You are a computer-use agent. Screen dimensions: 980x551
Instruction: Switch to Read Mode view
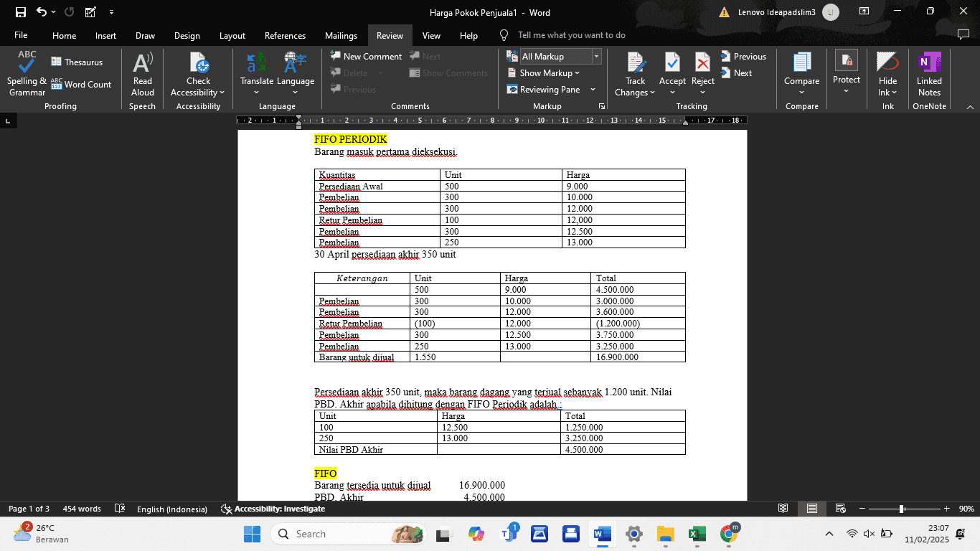783,509
